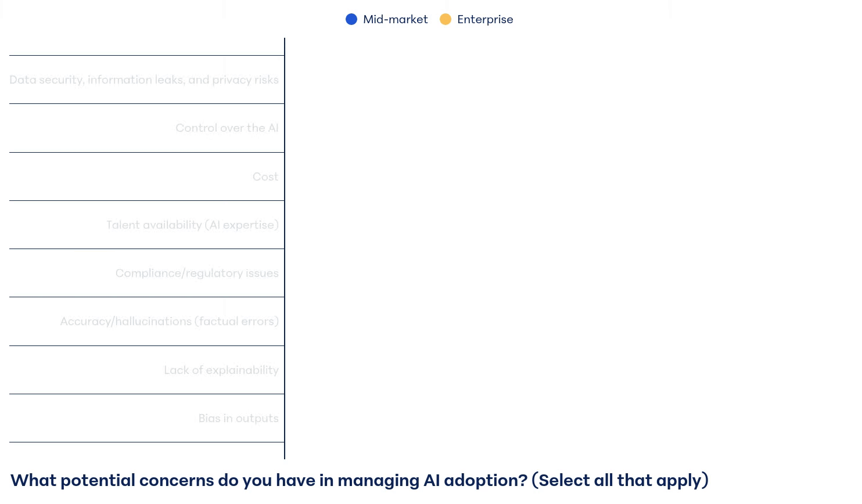Image resolution: width=862 pixels, height=504 pixels.
Task: Click the yellow Enterprise legend dot
Action: [x=446, y=19]
